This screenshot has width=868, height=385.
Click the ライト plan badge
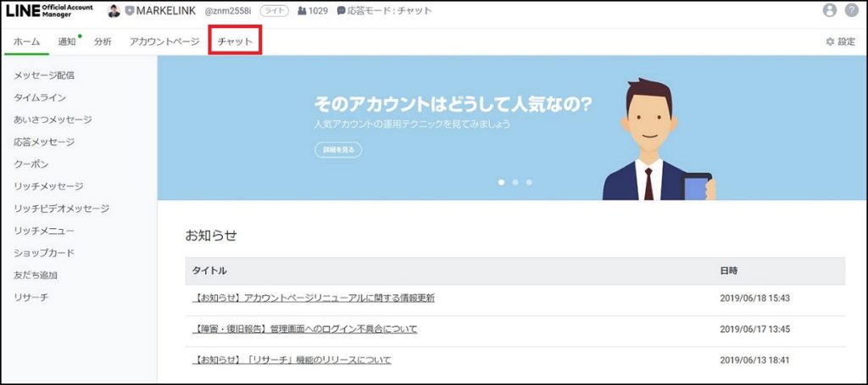point(273,11)
